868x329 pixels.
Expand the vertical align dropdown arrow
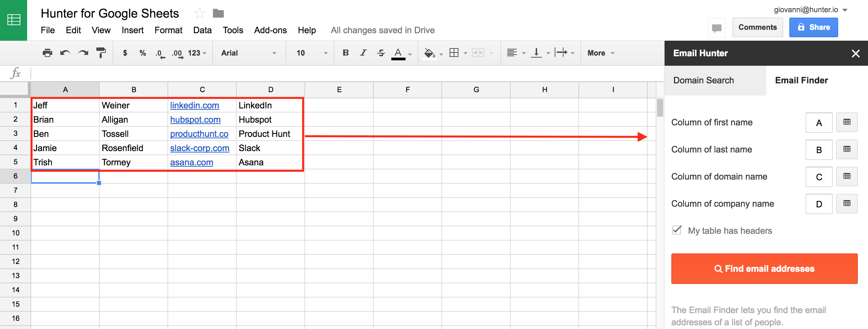tap(548, 53)
